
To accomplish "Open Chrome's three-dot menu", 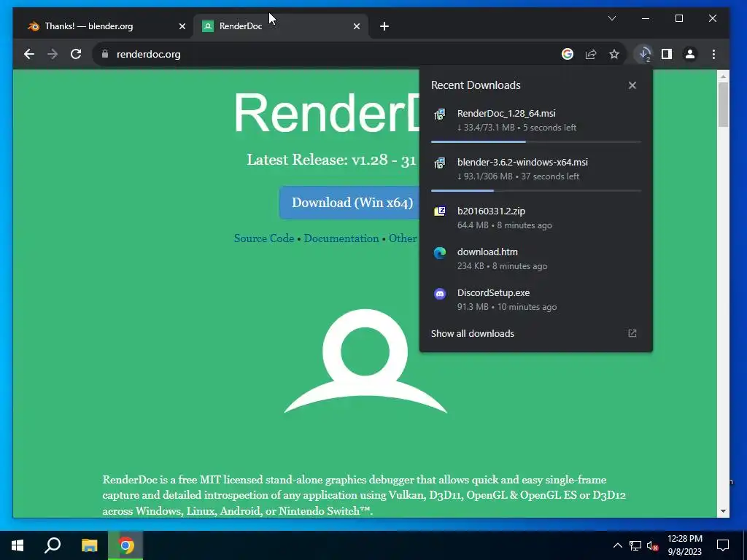I will (713, 54).
